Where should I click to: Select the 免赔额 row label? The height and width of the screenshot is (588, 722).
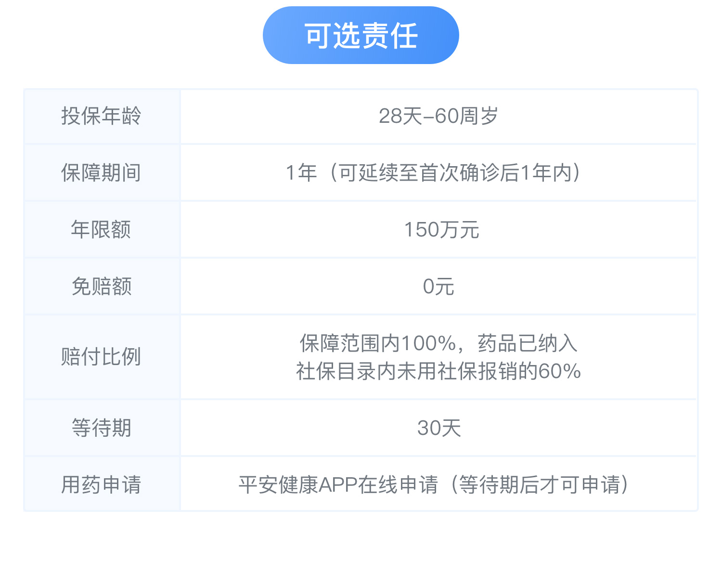(101, 287)
